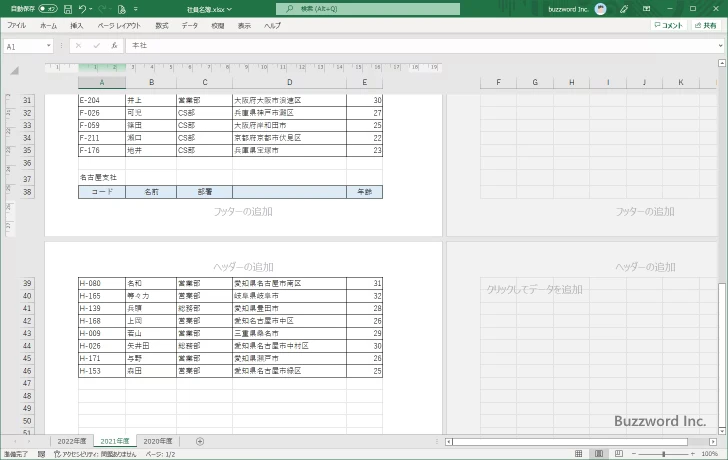The height and width of the screenshot is (460, 728).
Task: Click the コメント button
Action: 669,26
